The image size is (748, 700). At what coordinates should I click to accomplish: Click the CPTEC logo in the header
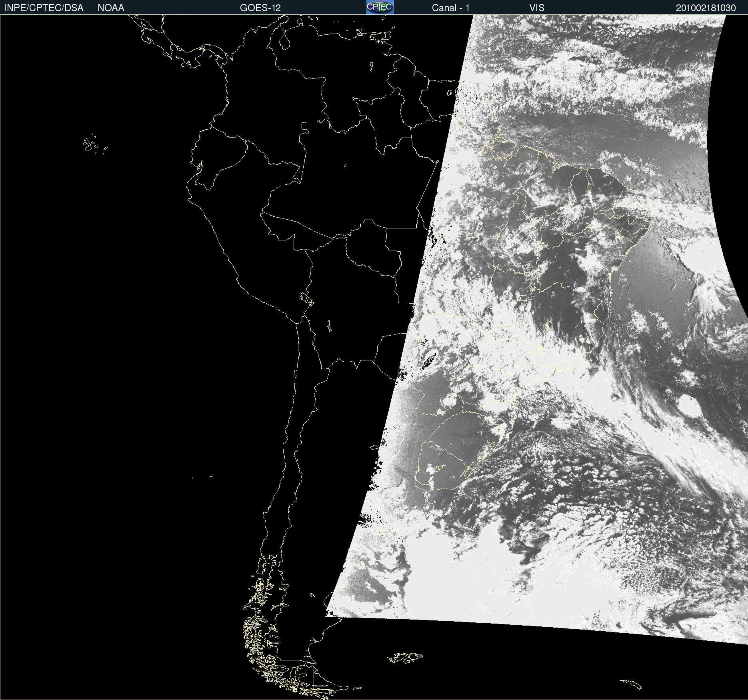point(380,7)
